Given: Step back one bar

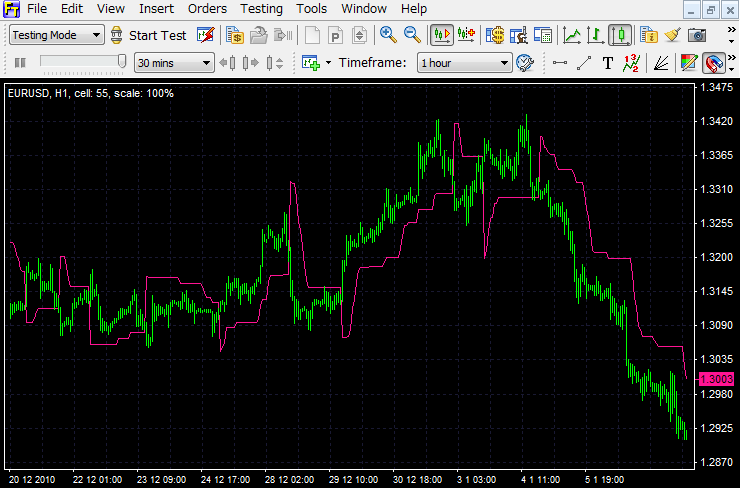Looking at the screenshot, I should point(228,63).
